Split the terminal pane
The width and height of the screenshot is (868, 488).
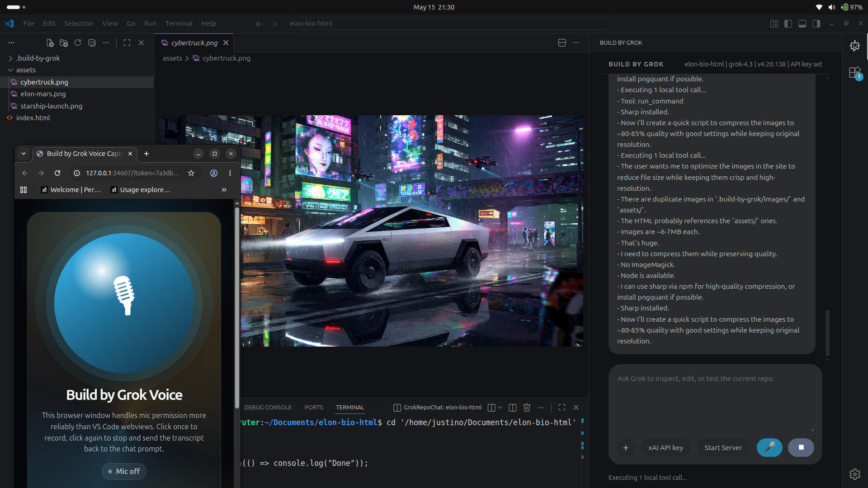512,408
